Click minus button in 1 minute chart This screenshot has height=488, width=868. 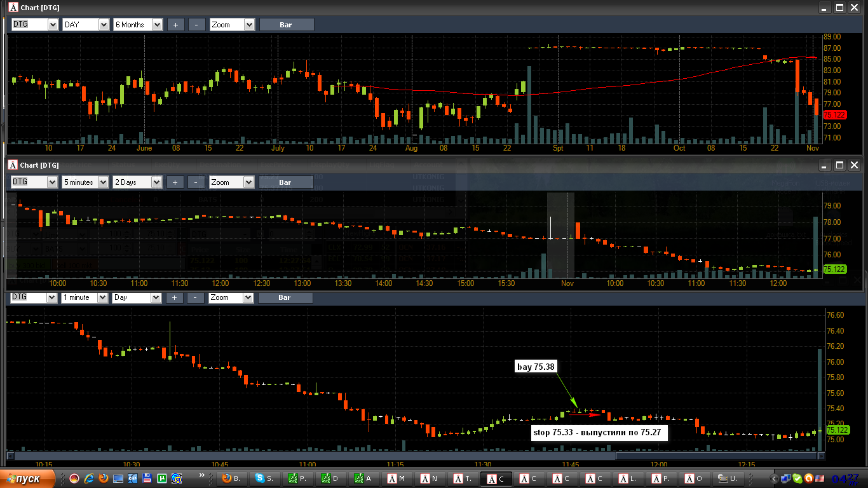196,297
